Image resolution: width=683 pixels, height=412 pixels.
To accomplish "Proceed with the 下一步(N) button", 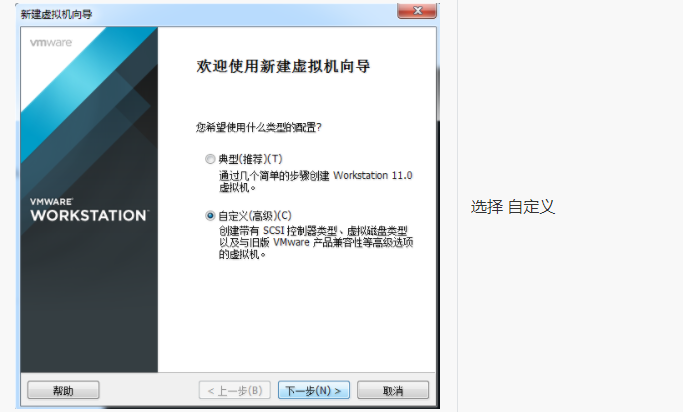I will pyautogui.click(x=314, y=390).
